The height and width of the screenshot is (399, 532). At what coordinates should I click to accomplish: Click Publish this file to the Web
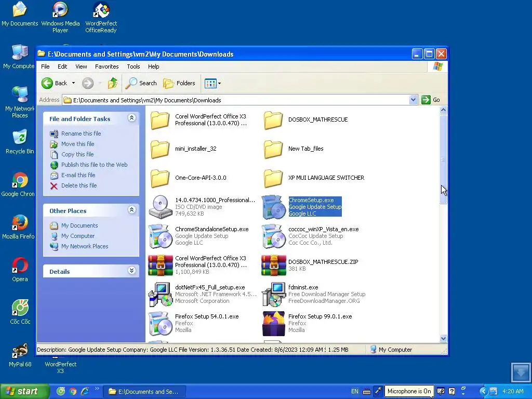tap(95, 165)
